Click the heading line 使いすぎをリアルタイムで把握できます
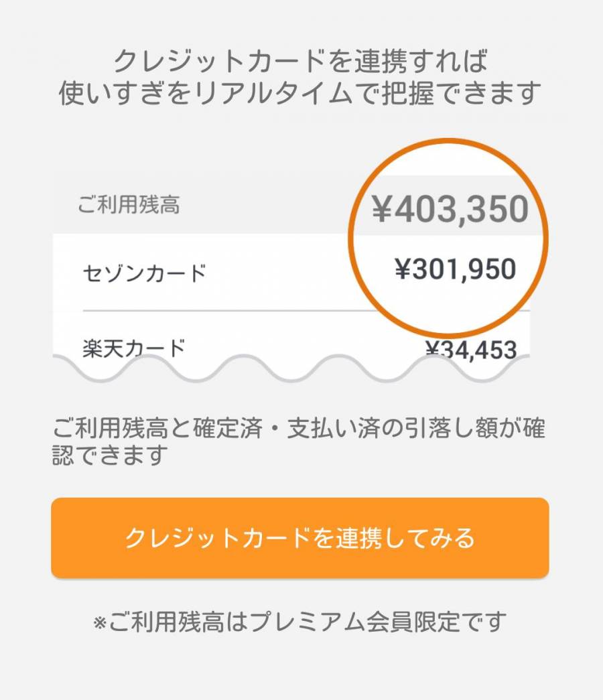The width and height of the screenshot is (603, 700). [x=299, y=93]
